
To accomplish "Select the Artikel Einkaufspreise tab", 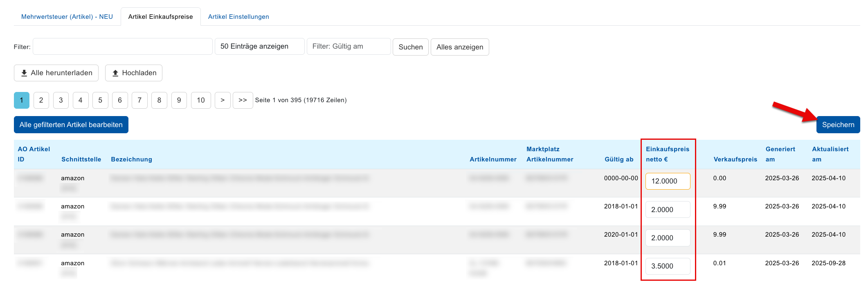I will (x=160, y=17).
